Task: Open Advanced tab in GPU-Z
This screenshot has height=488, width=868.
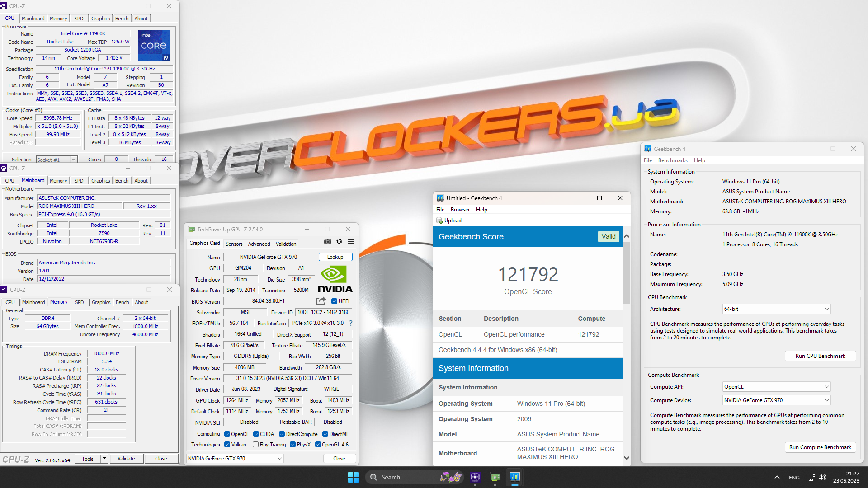Action: [259, 244]
